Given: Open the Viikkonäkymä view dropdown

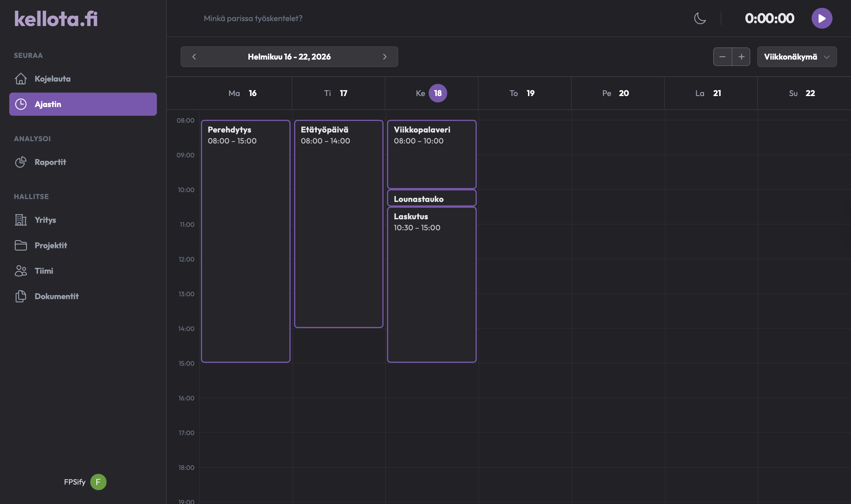Looking at the screenshot, I should [797, 57].
